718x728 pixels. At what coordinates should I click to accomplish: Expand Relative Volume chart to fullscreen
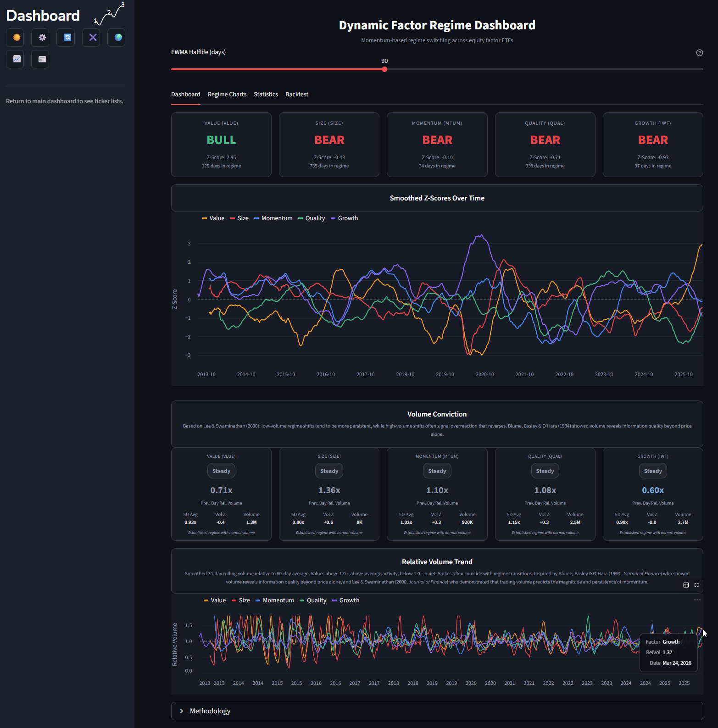click(696, 585)
